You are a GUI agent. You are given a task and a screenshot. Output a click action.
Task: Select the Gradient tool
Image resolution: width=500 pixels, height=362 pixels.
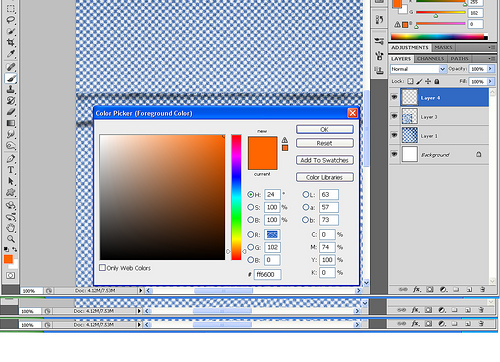click(x=11, y=123)
